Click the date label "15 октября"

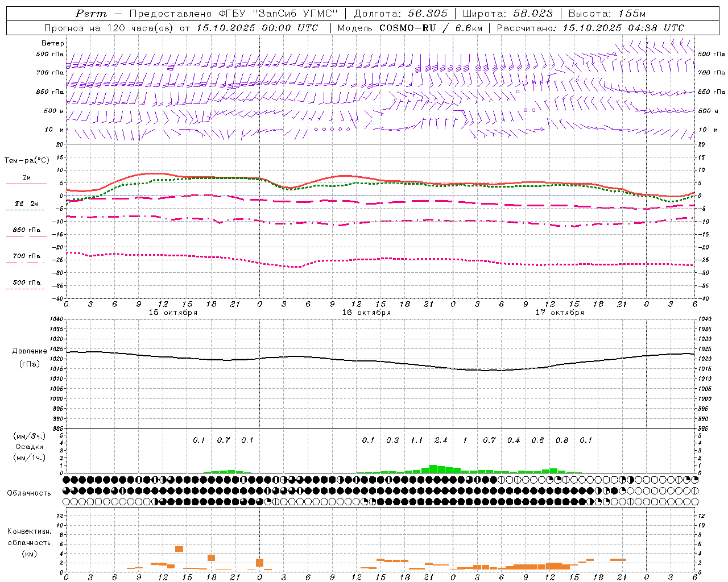[x=173, y=313]
